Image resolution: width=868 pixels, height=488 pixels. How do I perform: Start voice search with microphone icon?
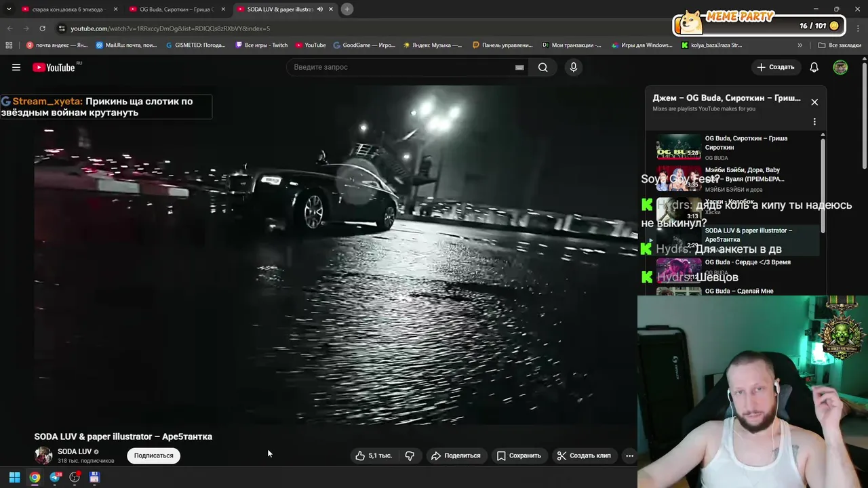click(x=574, y=67)
